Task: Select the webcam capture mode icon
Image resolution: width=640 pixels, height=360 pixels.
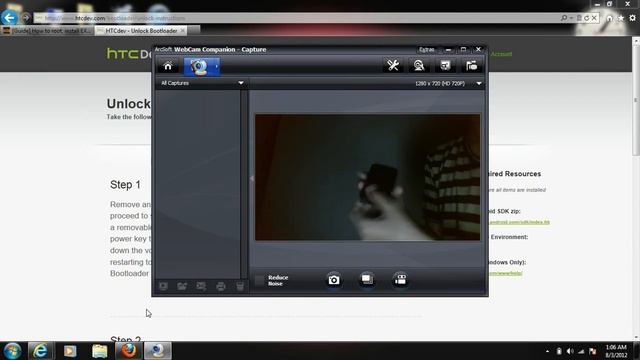Action: click(199, 67)
